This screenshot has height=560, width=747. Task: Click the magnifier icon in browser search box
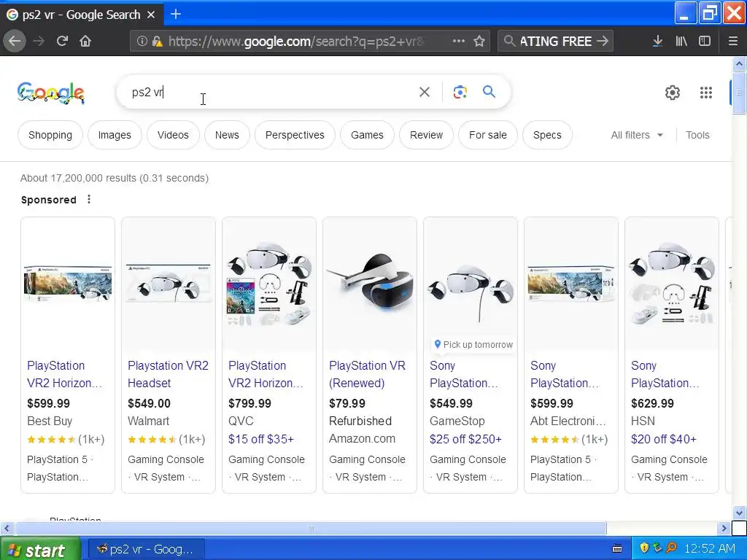click(x=509, y=42)
